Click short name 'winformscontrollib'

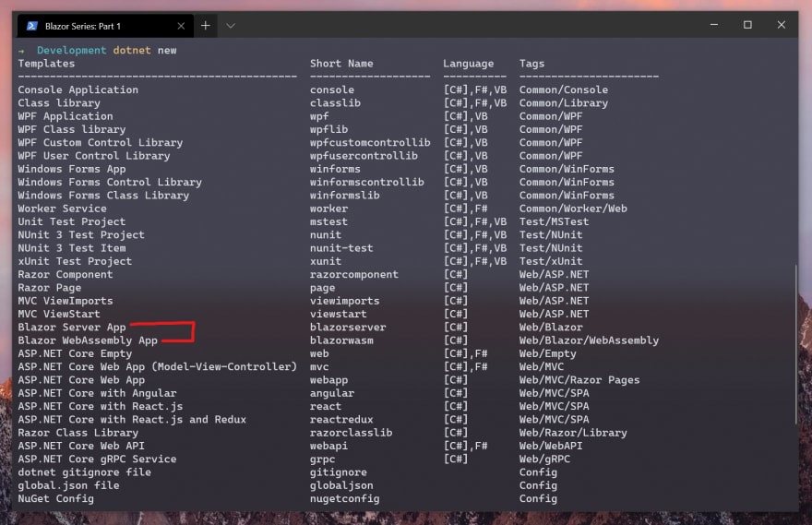366,183
